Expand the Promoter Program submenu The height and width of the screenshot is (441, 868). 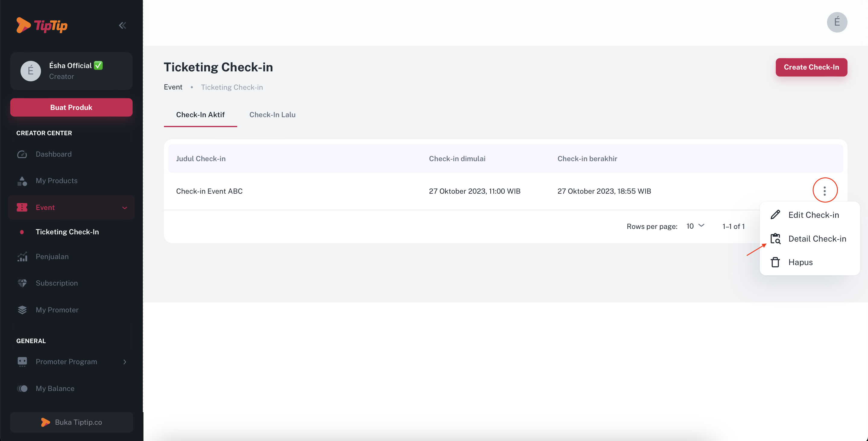point(124,362)
